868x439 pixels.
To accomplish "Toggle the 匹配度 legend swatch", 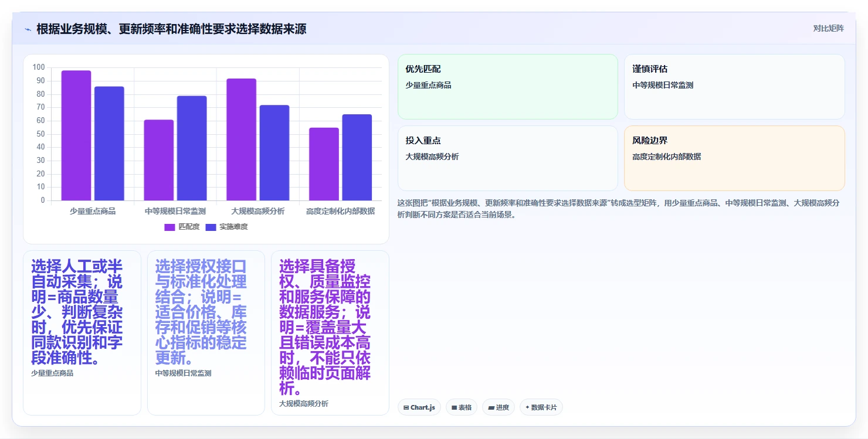I will point(169,227).
